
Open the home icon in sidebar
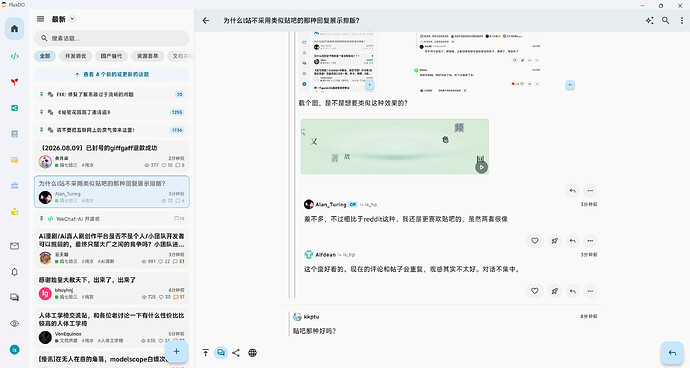point(15,29)
